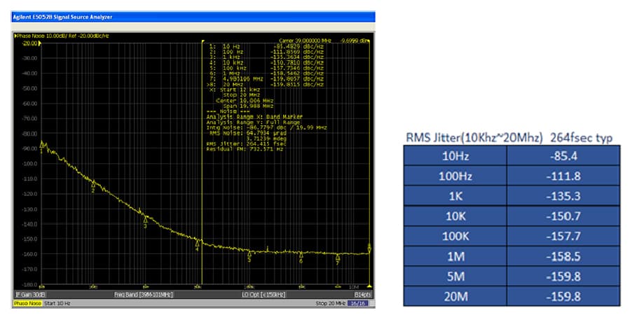Screen dimensions: 644x322
Task: Click marker list row 3: 1 kHz
Action: (x=266, y=57)
